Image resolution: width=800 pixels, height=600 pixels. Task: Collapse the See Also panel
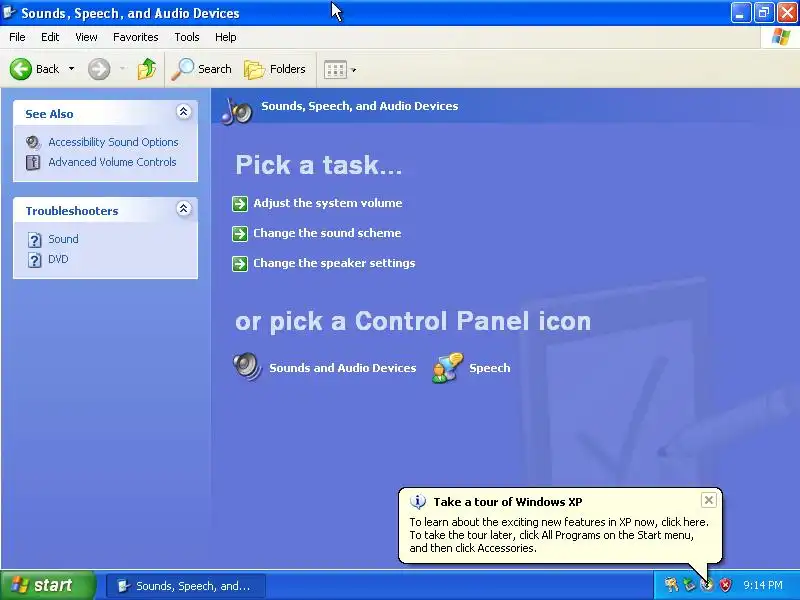[183, 111]
